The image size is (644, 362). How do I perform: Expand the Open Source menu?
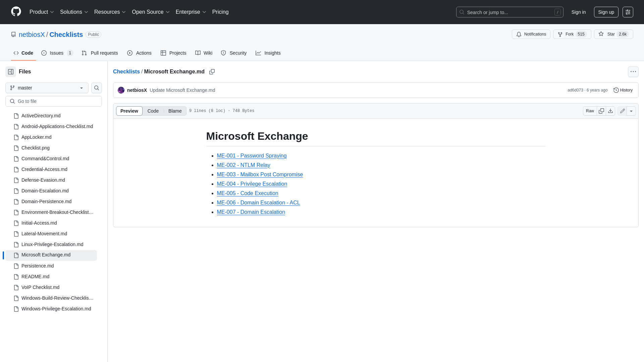[151, 12]
